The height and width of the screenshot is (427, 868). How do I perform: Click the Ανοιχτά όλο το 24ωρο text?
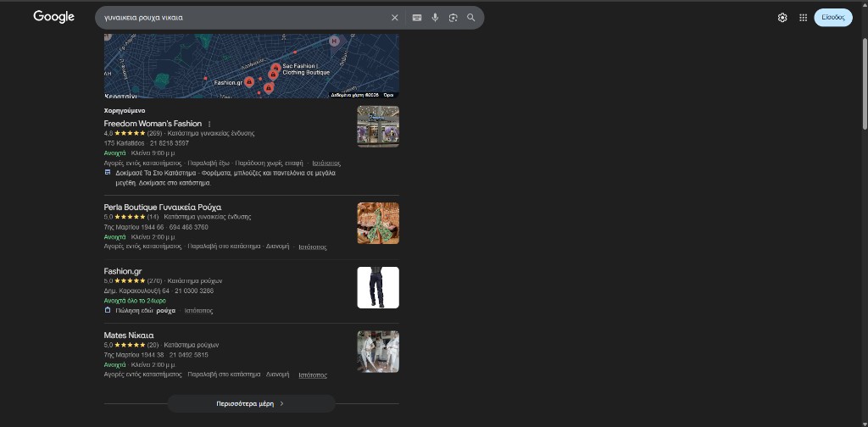click(135, 301)
